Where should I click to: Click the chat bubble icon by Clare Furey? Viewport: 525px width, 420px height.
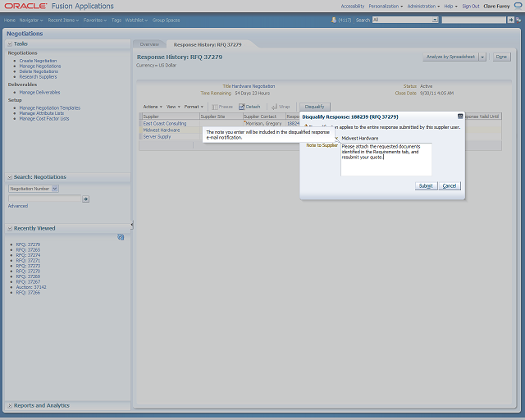(518, 6)
